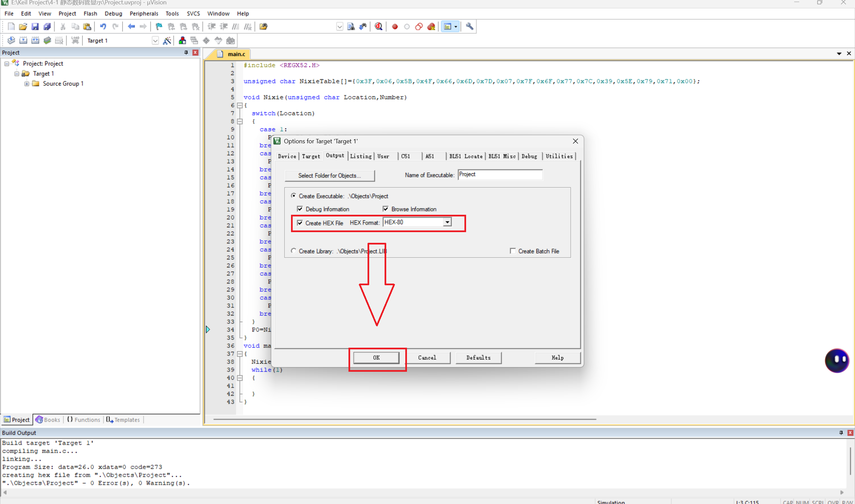
Task: Open the HEX Format dropdown
Action: pos(447,222)
